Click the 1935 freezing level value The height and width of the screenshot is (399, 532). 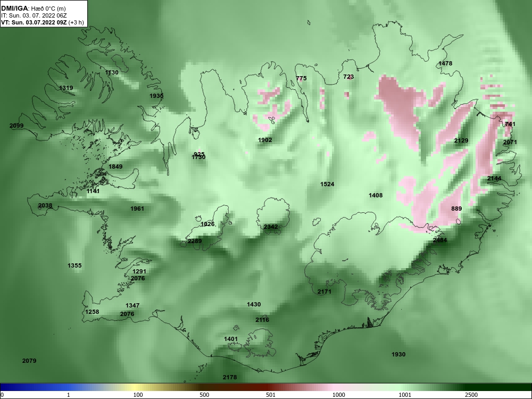click(156, 96)
